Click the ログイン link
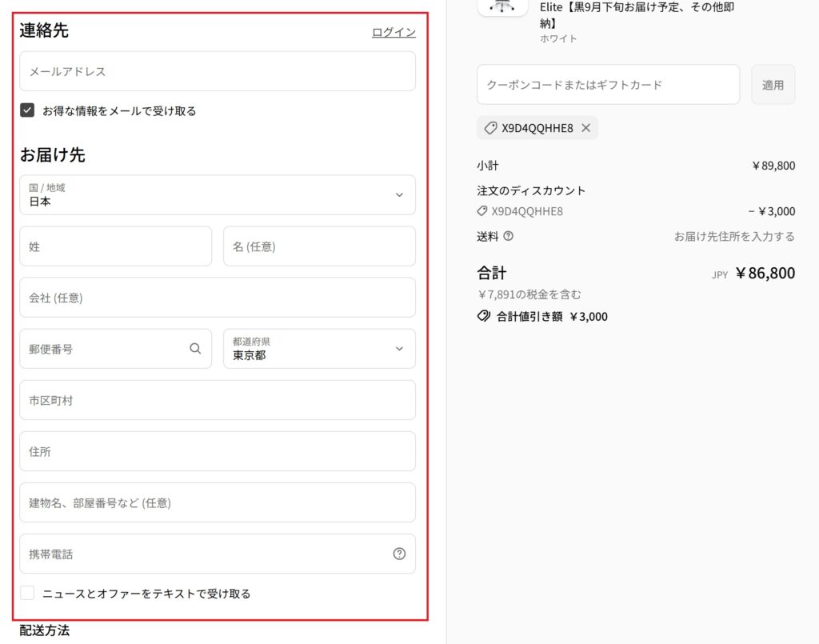The width and height of the screenshot is (819, 644). pyautogui.click(x=394, y=32)
